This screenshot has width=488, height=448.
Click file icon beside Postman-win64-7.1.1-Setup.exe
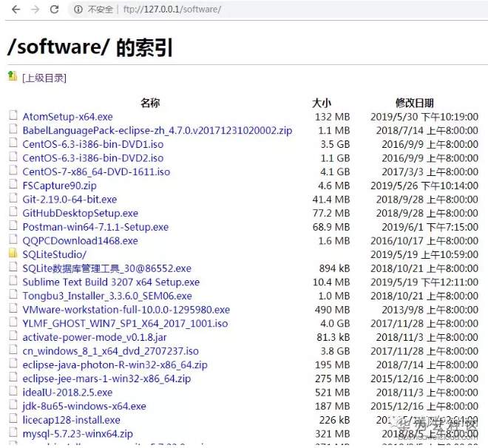[x=13, y=225]
